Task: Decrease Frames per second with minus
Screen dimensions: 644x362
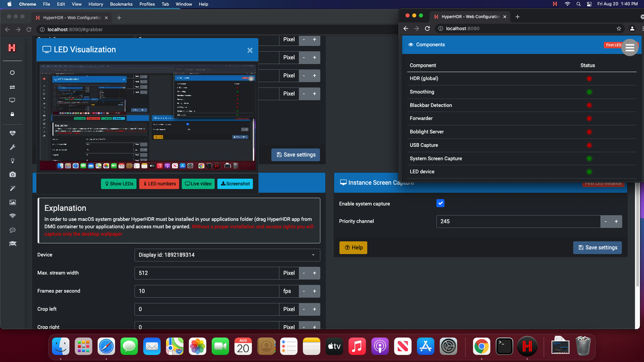Action: 304,291
